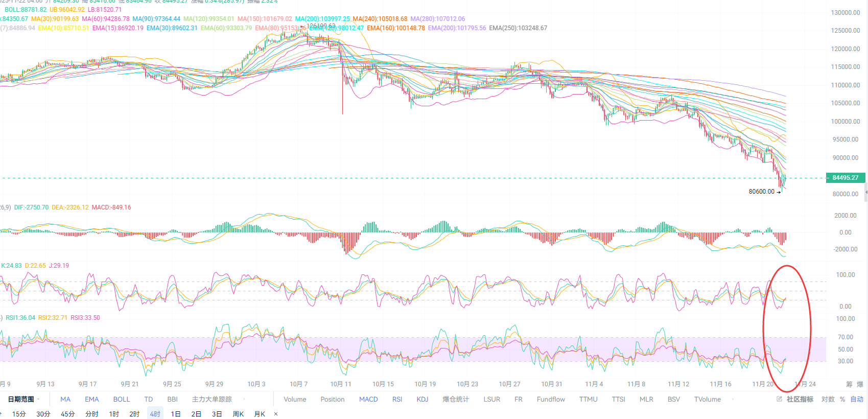
Task: Toggle logarithmic scale 对数
Action: pos(828,399)
